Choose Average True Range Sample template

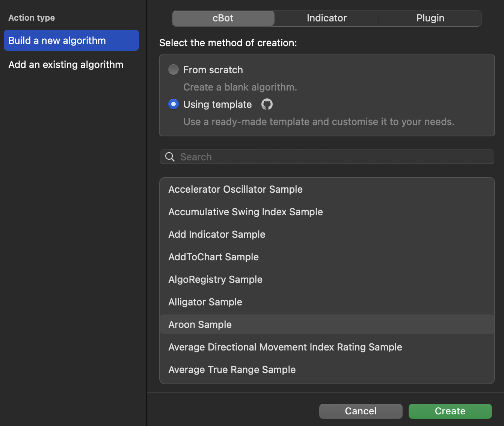[232, 370]
